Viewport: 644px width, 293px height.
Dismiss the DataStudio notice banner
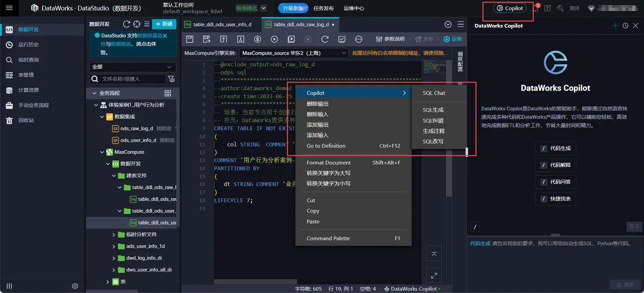pos(165,35)
